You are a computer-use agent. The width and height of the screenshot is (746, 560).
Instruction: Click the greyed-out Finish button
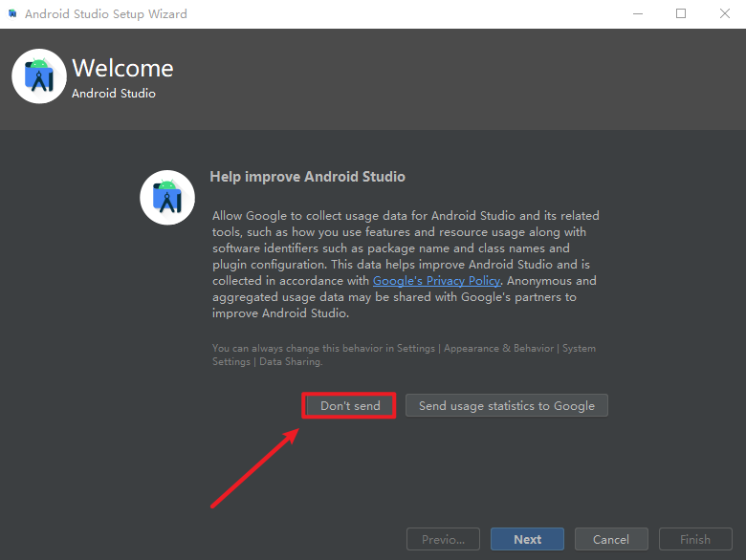(x=695, y=539)
